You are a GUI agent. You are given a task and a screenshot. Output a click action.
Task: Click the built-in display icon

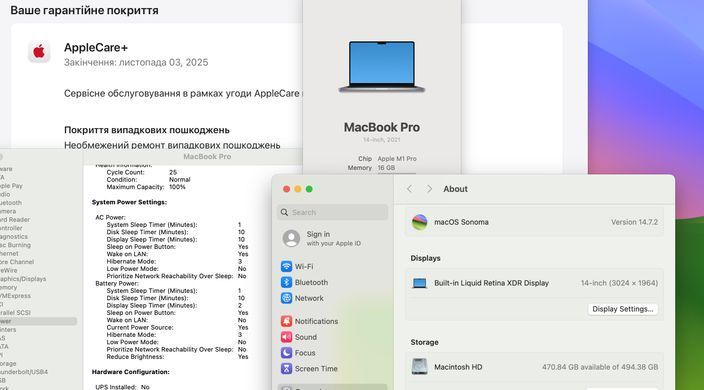(419, 283)
